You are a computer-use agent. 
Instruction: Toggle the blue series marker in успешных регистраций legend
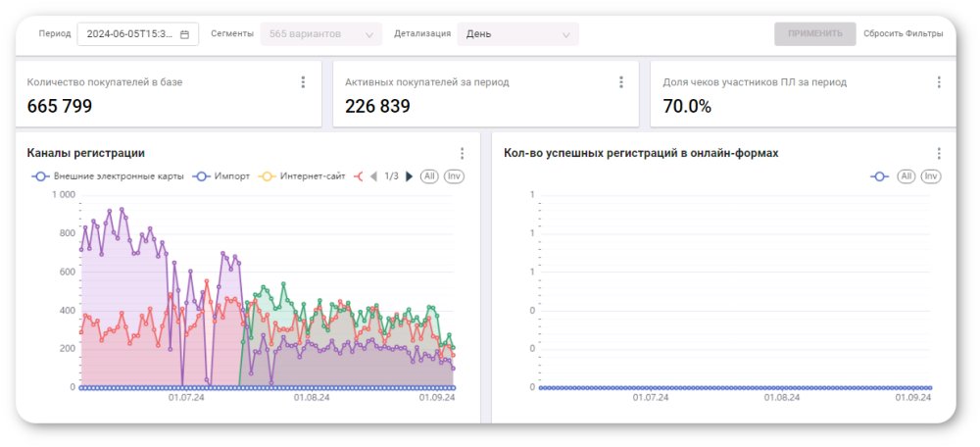click(x=879, y=176)
